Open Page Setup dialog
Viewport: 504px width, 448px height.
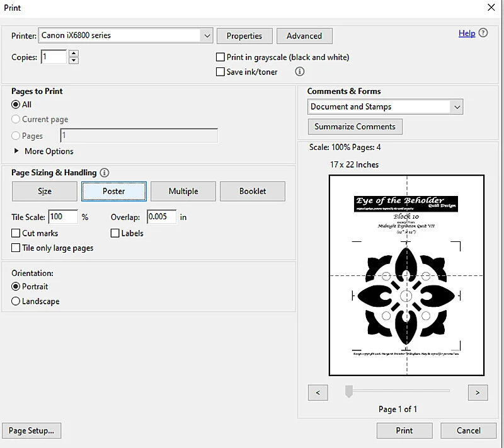click(x=31, y=430)
